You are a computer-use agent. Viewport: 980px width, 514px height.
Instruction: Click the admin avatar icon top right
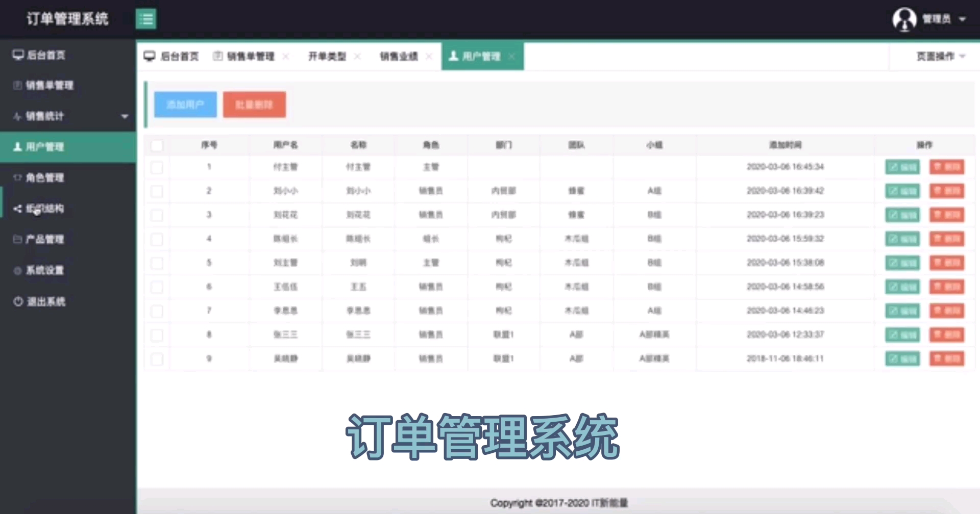[x=904, y=19]
